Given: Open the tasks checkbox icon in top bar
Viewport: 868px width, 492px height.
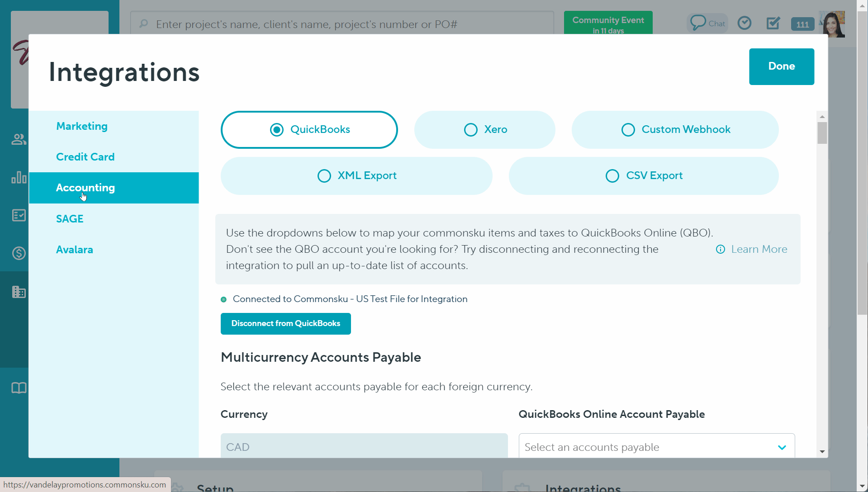Looking at the screenshot, I should point(773,23).
